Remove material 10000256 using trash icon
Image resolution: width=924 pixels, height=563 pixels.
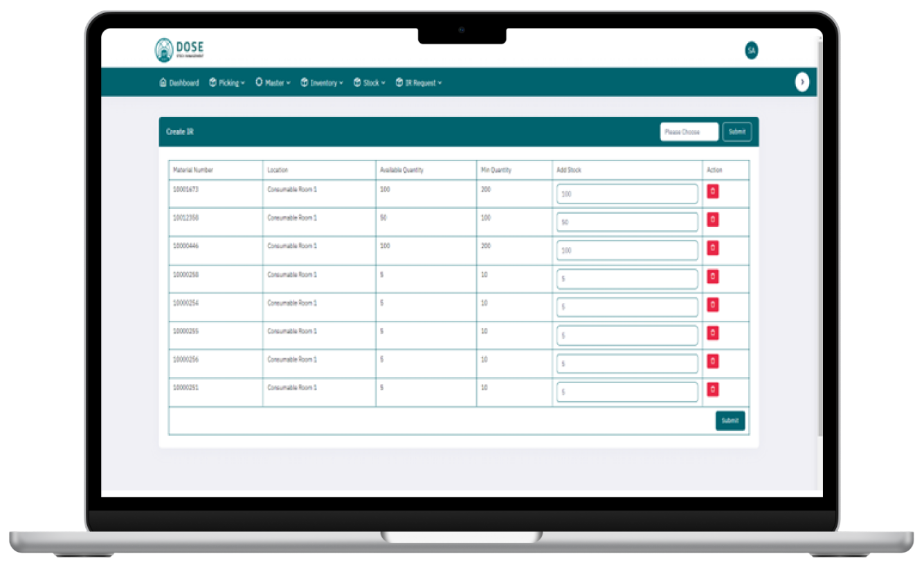coord(712,362)
